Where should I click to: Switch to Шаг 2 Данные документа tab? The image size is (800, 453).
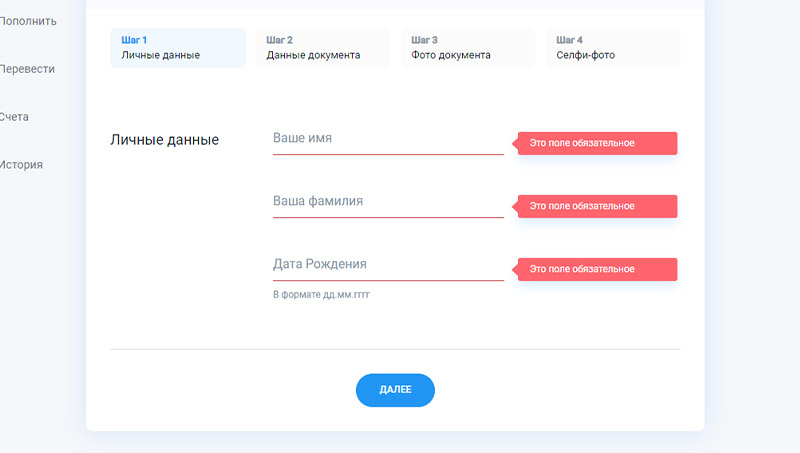(322, 48)
